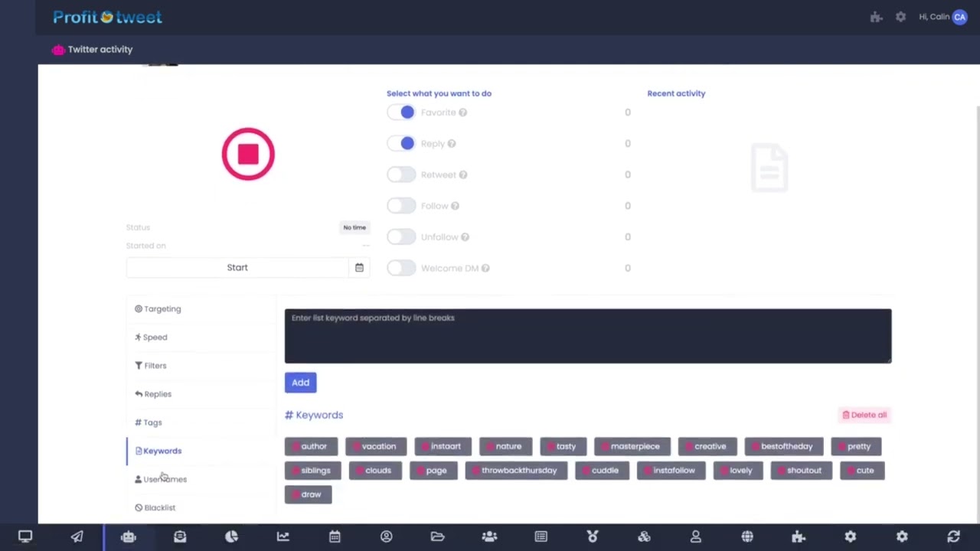Image resolution: width=980 pixels, height=551 pixels.
Task: Click the help icon next to Unfollow
Action: coord(465,237)
